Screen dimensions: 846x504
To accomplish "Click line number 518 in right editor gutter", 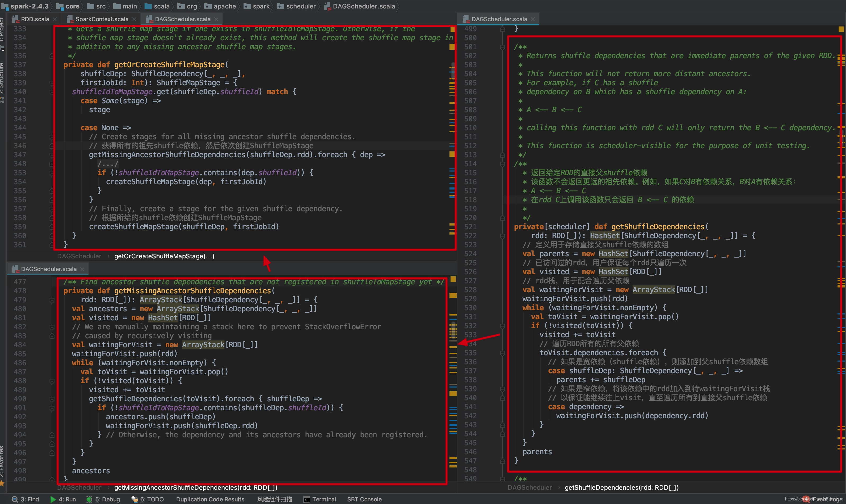I will point(470,200).
